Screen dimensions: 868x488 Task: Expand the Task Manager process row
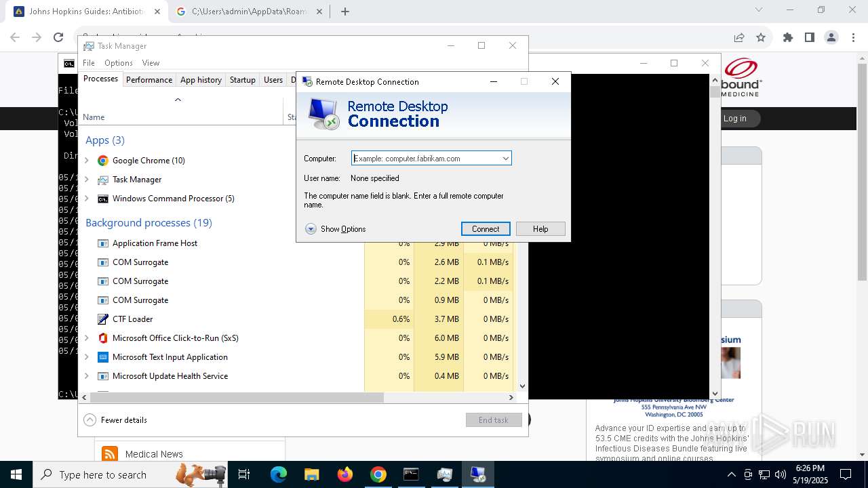(86, 180)
